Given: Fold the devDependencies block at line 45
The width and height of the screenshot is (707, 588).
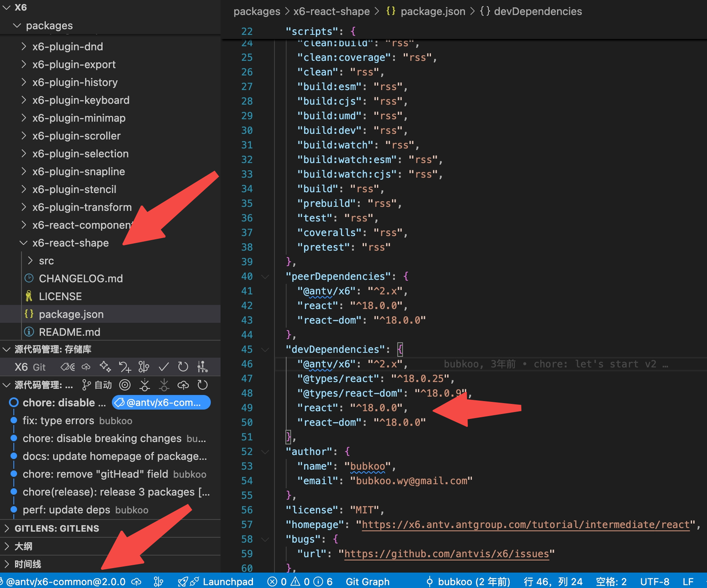Looking at the screenshot, I should click(265, 350).
